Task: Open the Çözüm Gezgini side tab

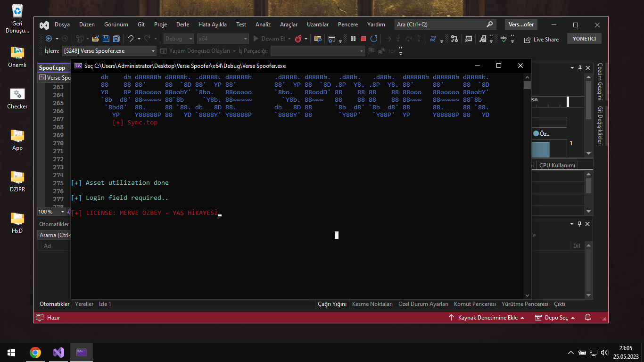Action: tap(601, 81)
